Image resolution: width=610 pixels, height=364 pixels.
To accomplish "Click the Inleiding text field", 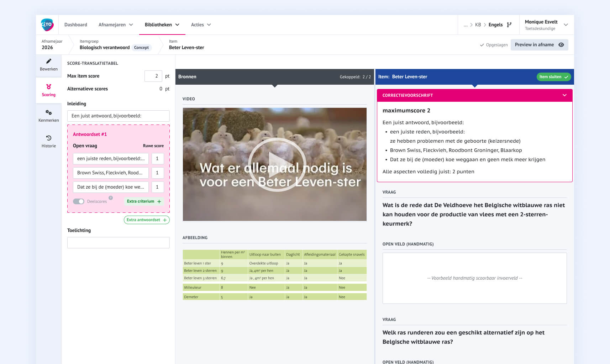I will tap(119, 116).
